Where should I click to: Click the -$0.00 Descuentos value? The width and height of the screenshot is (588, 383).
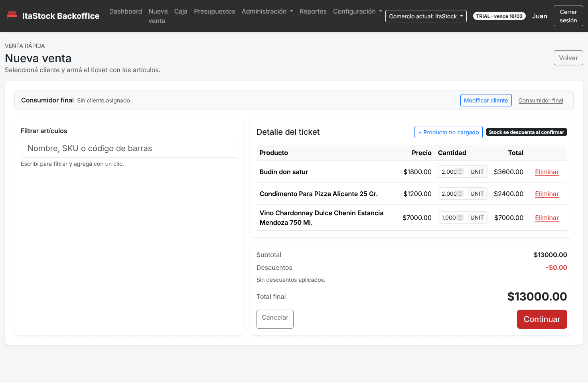point(556,267)
